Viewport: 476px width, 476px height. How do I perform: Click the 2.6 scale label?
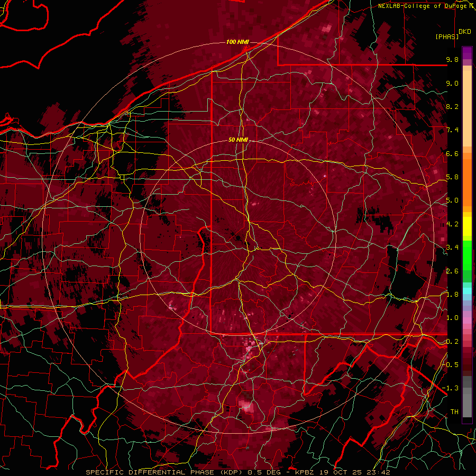(452, 271)
